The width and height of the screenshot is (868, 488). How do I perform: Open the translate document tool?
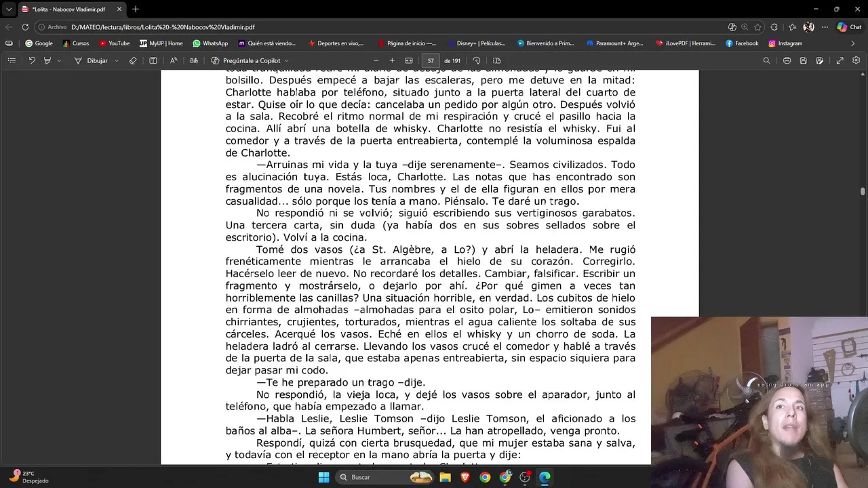194,60
